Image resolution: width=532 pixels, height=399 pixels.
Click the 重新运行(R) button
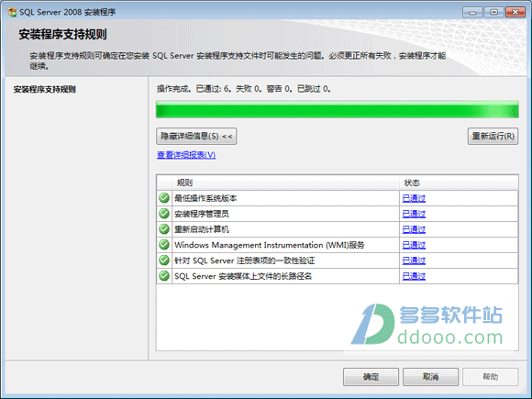pyautogui.click(x=493, y=137)
